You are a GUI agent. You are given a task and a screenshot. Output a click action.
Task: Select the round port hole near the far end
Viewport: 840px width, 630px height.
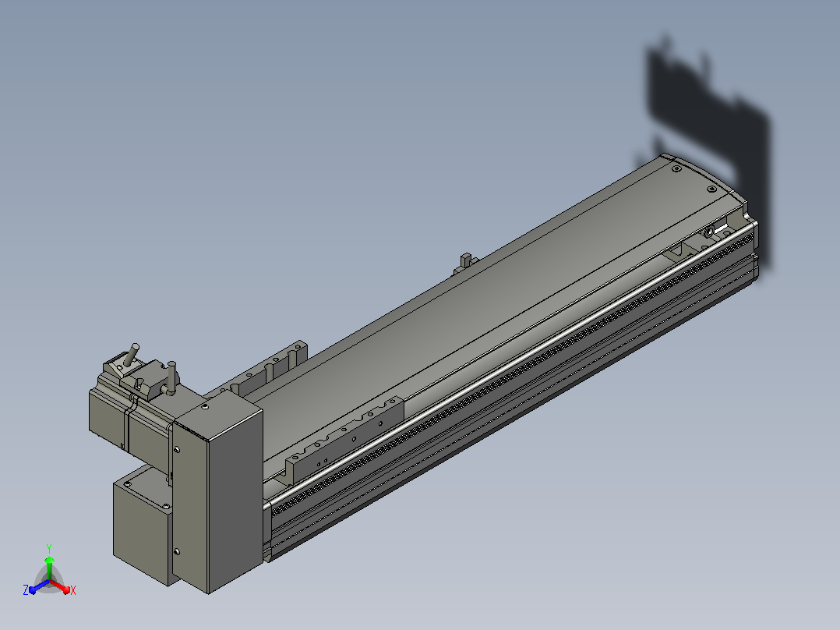pos(709,232)
